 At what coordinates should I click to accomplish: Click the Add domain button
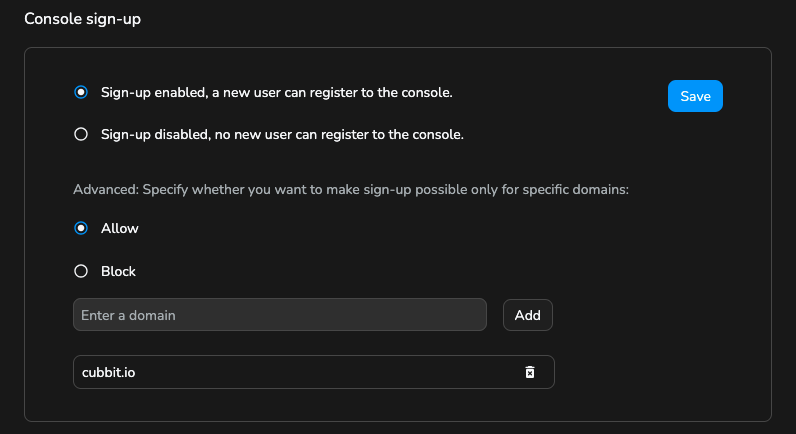pos(527,315)
